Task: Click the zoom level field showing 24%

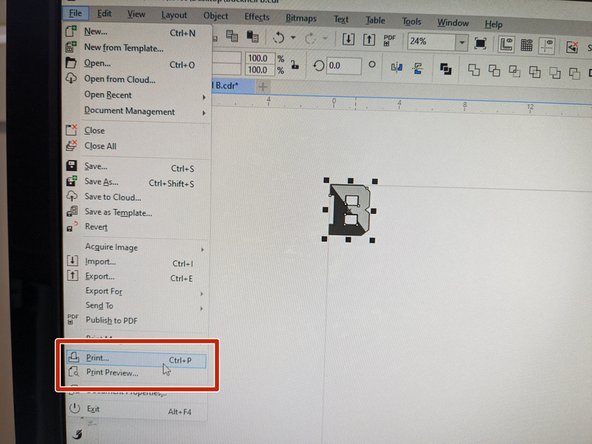Action: tap(431, 42)
